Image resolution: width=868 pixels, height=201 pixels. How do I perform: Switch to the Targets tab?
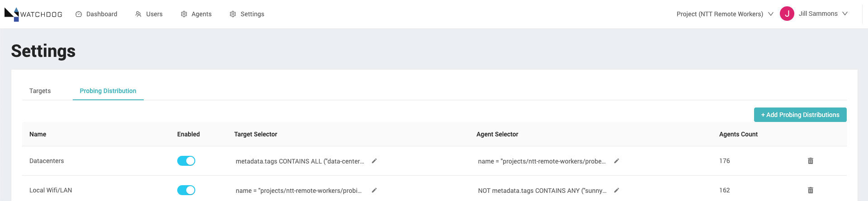tap(40, 91)
